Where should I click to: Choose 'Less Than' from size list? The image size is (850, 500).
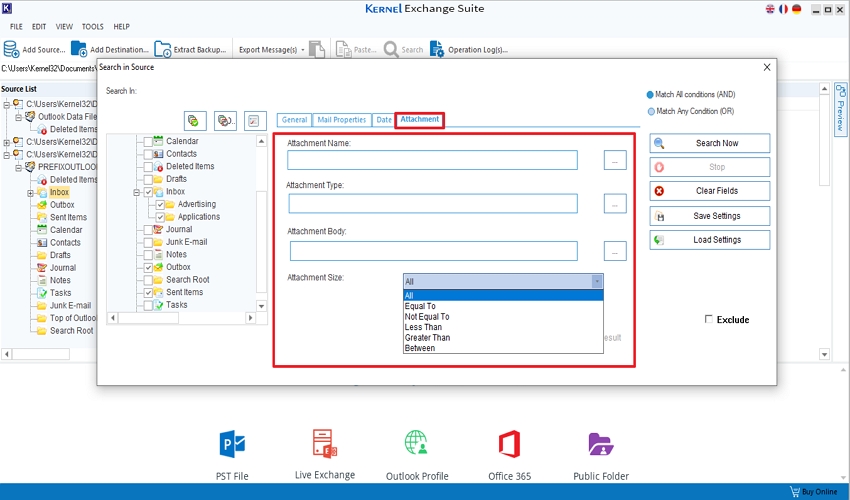tap(503, 327)
